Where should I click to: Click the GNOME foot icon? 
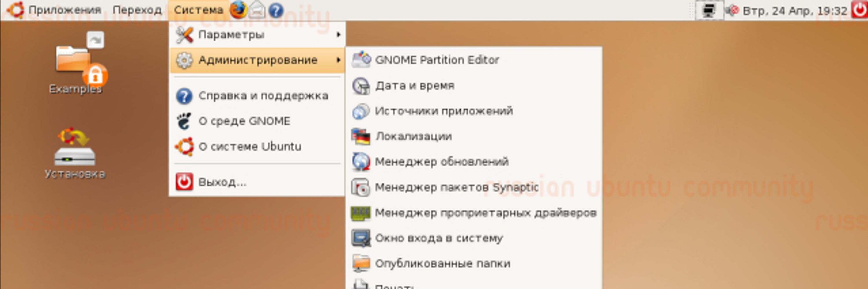(184, 121)
